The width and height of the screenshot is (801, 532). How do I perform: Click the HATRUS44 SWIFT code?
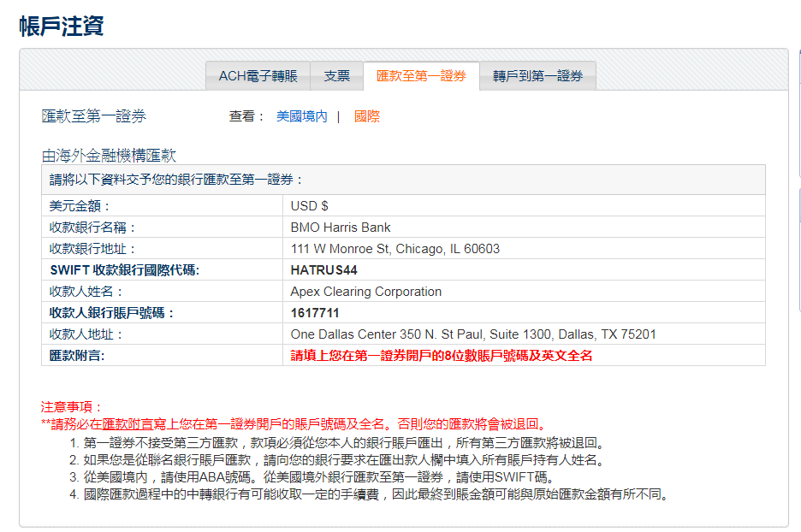click(x=323, y=270)
